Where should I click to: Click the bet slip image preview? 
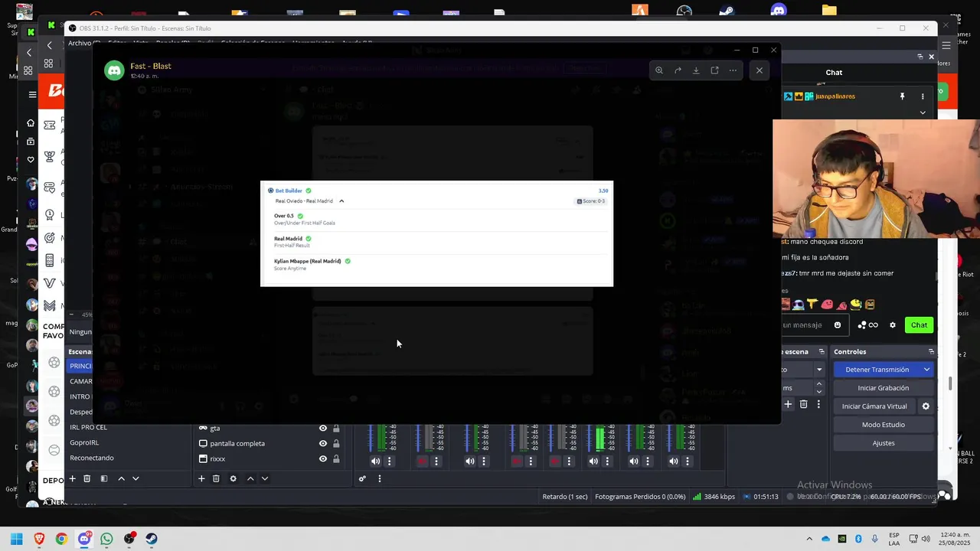click(436, 233)
